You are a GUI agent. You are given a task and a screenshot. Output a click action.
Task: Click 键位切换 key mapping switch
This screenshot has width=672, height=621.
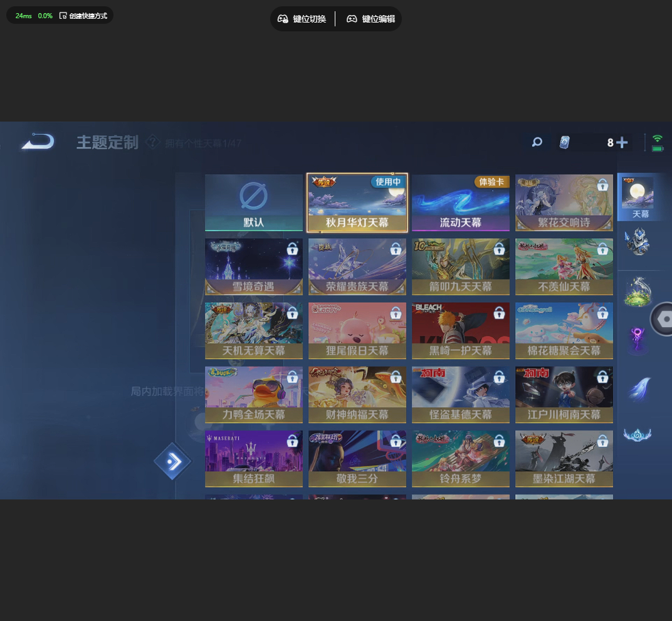click(x=302, y=19)
